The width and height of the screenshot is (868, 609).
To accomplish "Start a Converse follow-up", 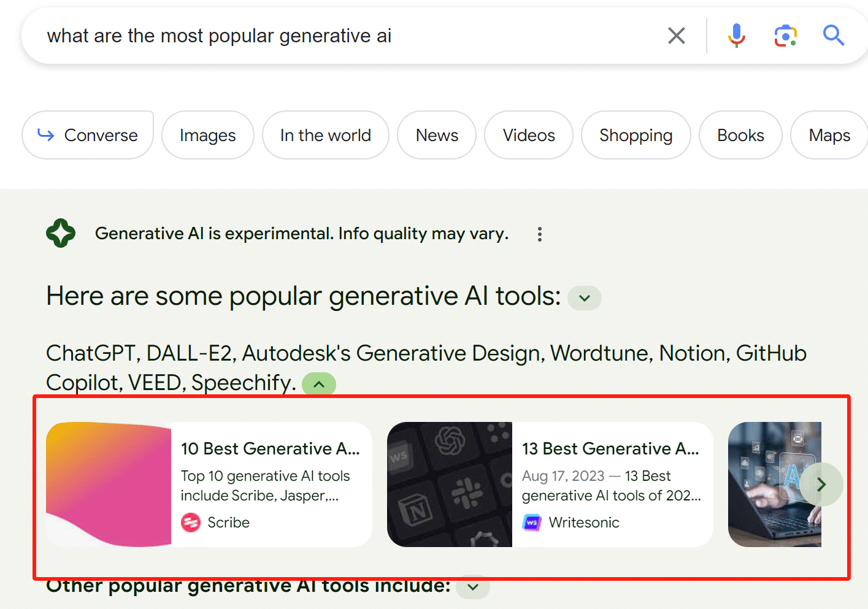I will [88, 135].
